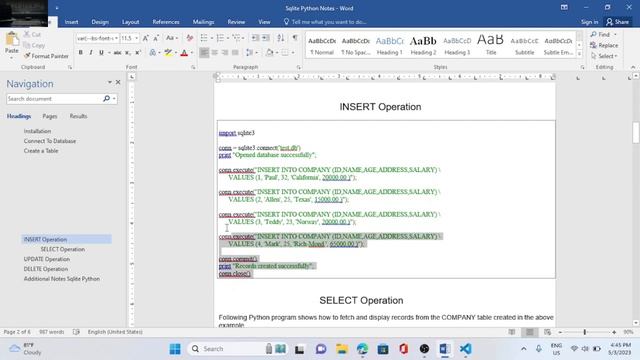Screen dimensions: 640x360
Task: Toggle bold formatting
Action: tap(80, 53)
